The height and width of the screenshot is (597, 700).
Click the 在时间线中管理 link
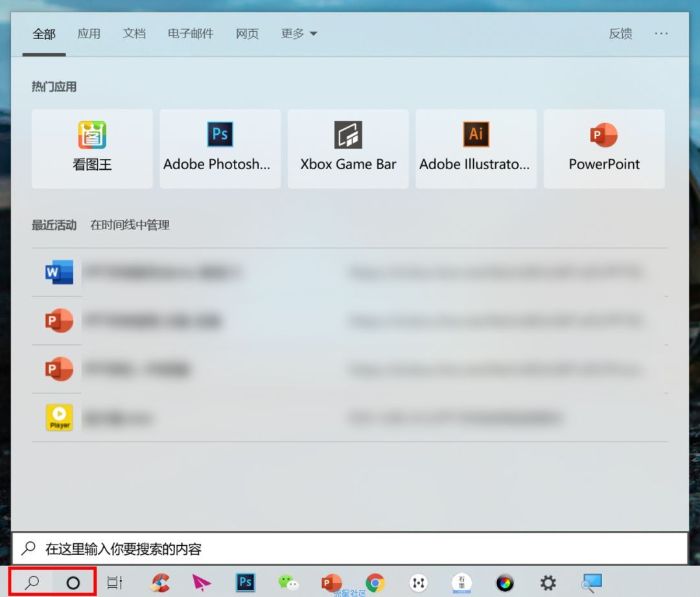tap(130, 225)
